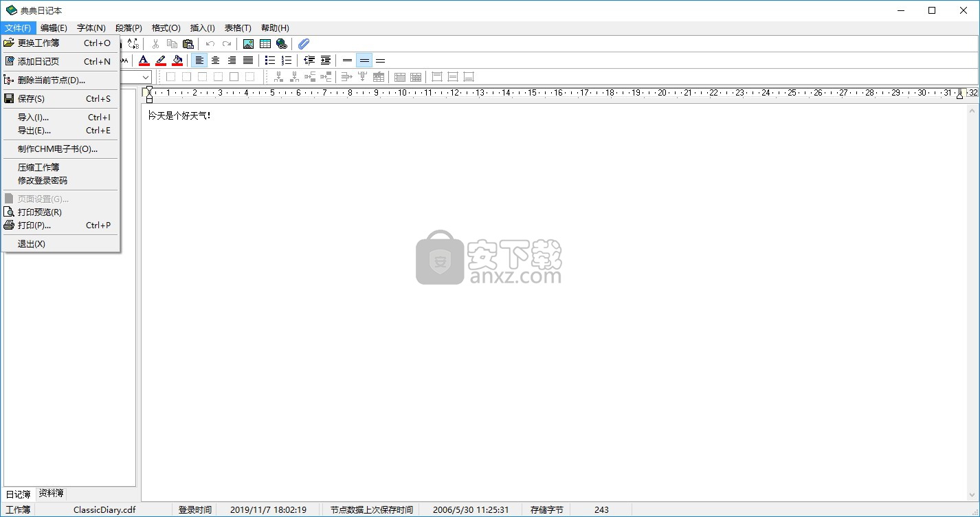
Task: Click the 节点数据上次保存时间 status label
Action: (372, 510)
